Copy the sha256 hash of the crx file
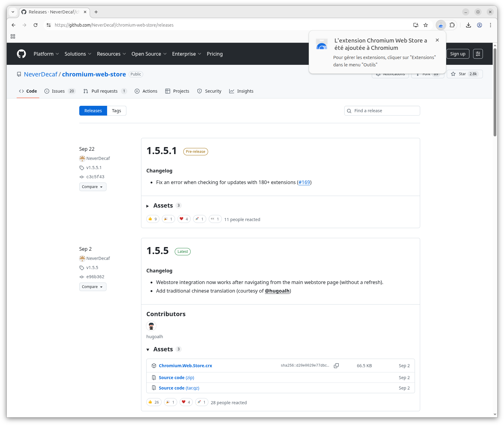 (336, 366)
